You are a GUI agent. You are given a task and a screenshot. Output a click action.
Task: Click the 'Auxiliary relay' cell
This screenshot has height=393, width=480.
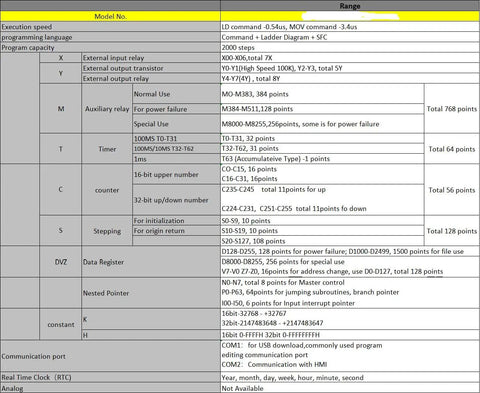pyautogui.click(x=107, y=109)
